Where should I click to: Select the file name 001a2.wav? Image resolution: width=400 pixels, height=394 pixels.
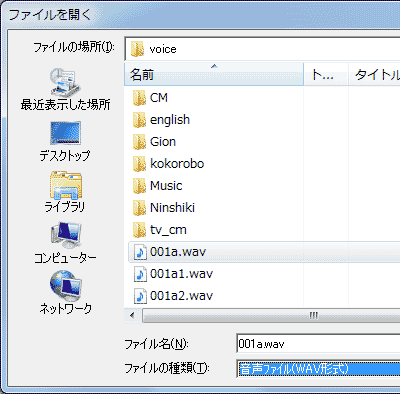coord(181,296)
